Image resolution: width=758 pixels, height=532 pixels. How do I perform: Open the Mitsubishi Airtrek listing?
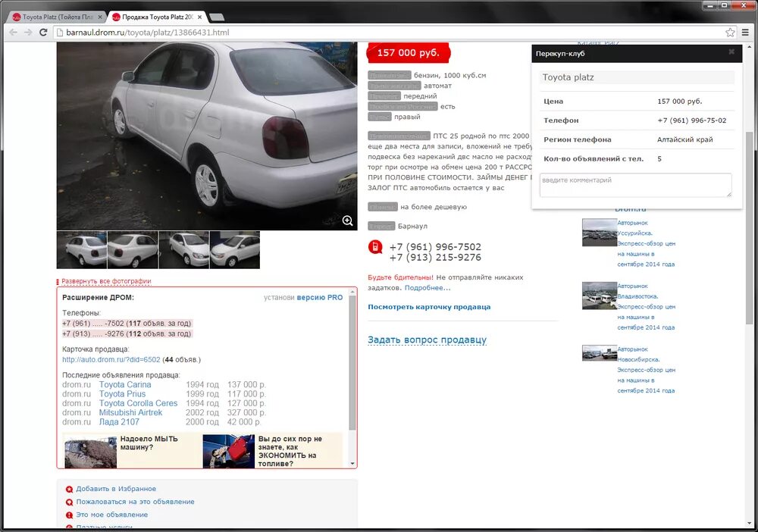[130, 413]
